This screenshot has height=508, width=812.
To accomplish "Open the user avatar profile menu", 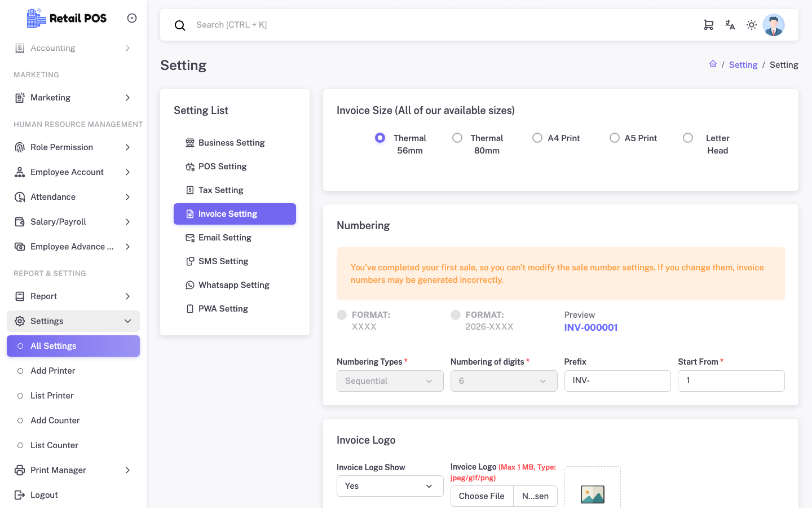I will (774, 25).
